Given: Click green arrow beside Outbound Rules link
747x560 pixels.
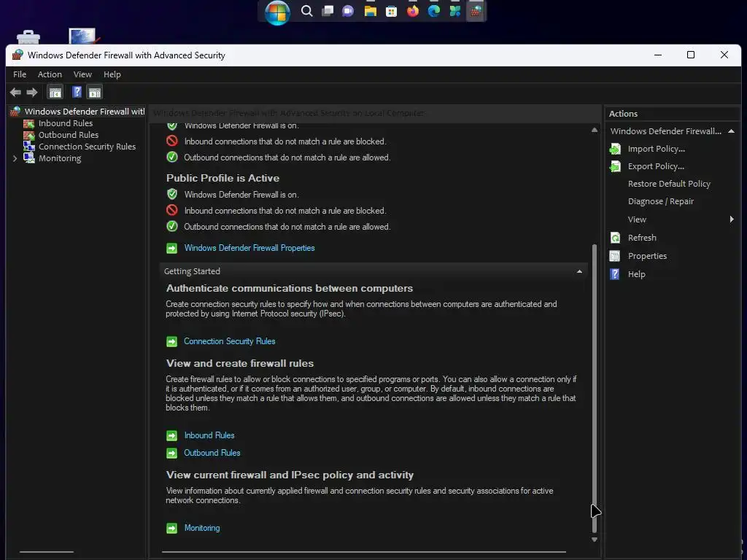Looking at the screenshot, I should (171, 453).
